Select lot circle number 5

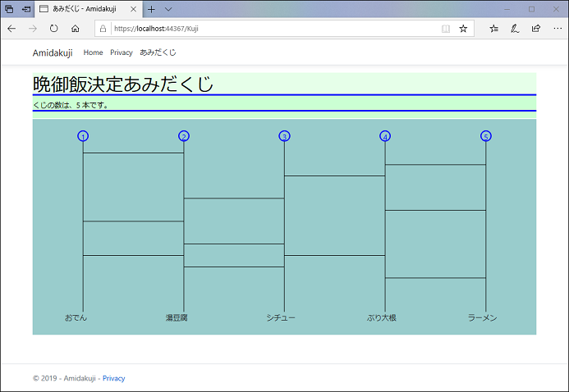486,136
